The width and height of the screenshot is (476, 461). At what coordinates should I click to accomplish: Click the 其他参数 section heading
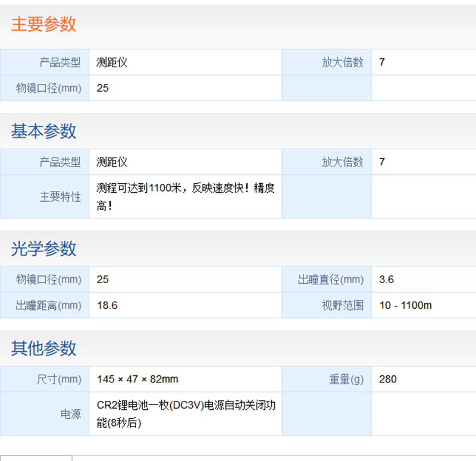click(43, 348)
